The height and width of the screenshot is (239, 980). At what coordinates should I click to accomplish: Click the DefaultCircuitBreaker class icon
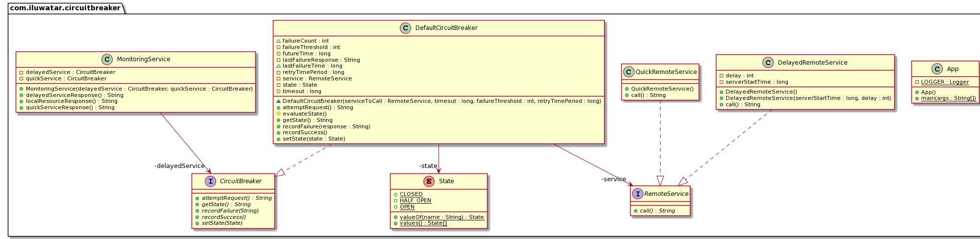coord(405,28)
